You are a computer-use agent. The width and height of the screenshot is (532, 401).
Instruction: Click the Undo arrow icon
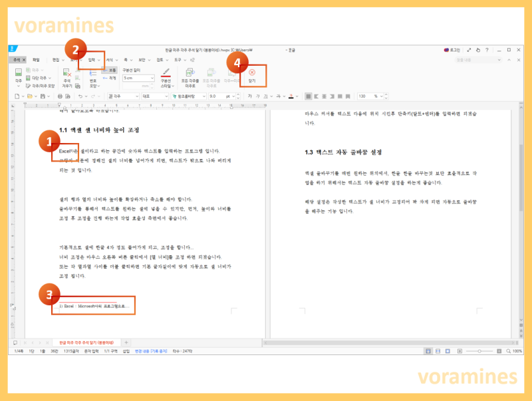click(x=80, y=96)
